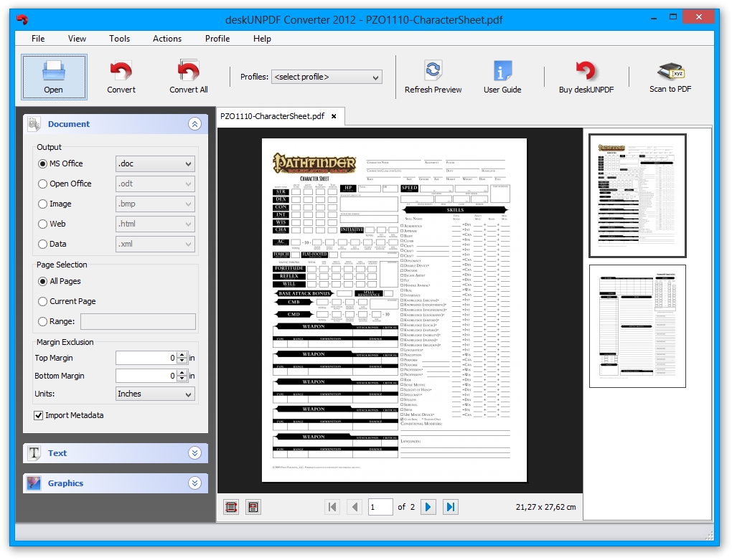Viewport: 732px width, 560px height.
Task: Open the .odt format dropdown
Action: (x=155, y=184)
